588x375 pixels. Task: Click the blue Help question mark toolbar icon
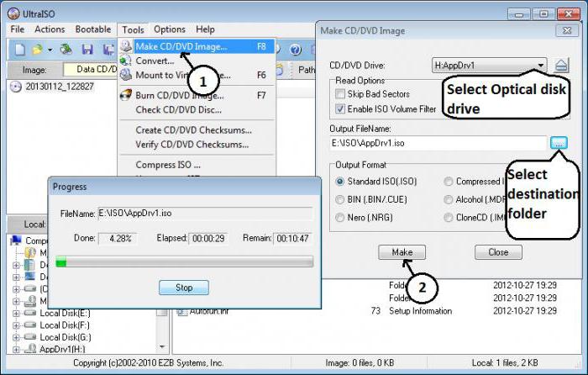tap(296, 49)
